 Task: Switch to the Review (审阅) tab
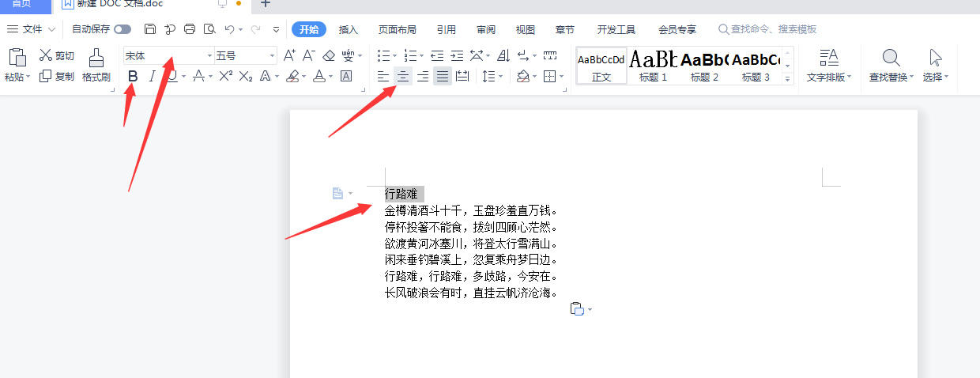coord(486,30)
